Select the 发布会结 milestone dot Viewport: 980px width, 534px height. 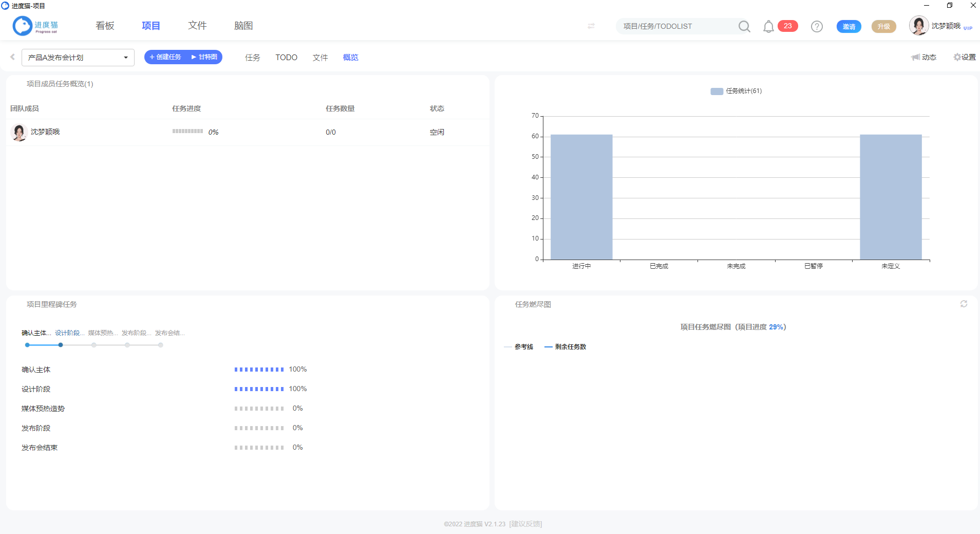[x=161, y=345]
